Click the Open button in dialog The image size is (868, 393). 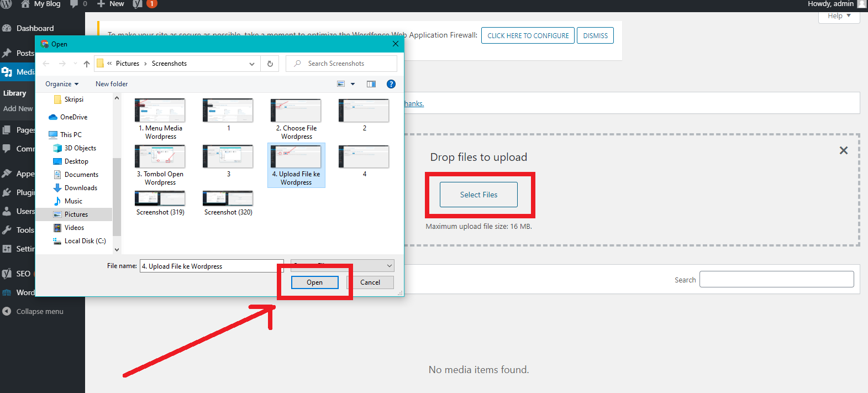point(315,282)
